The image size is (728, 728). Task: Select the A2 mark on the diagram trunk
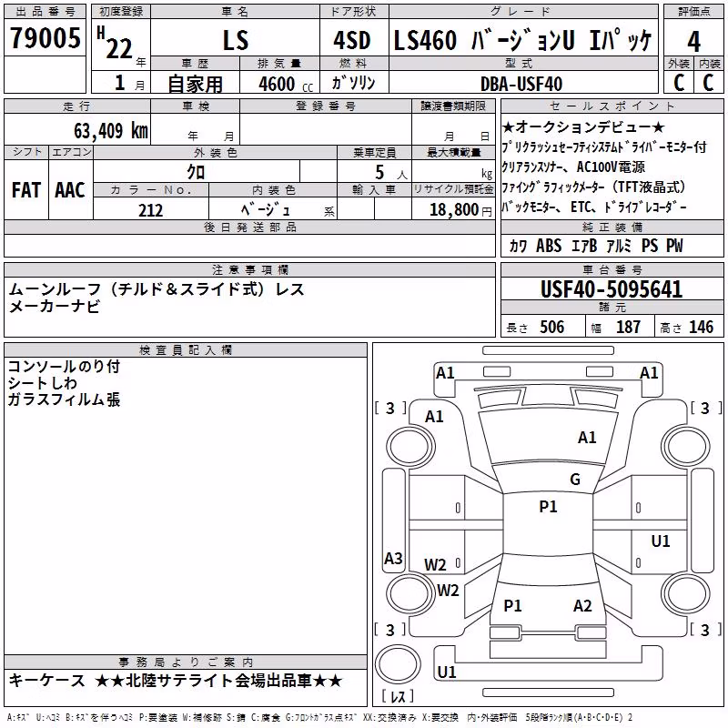pyautogui.click(x=582, y=605)
